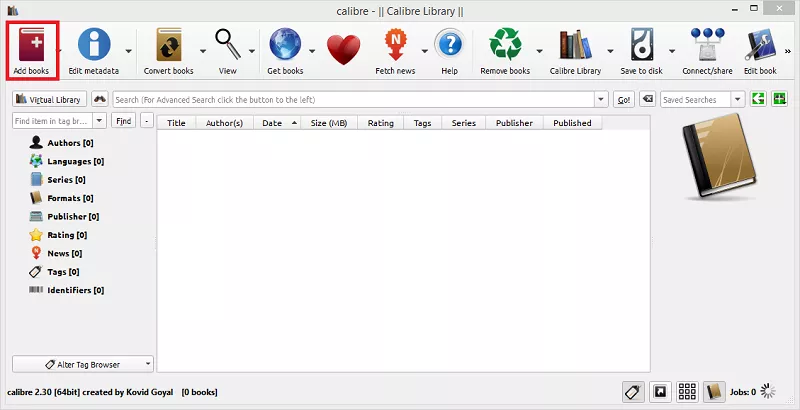Image resolution: width=800 pixels, height=410 pixels.
Task: Toggle the book details panel icon
Action: (714, 392)
